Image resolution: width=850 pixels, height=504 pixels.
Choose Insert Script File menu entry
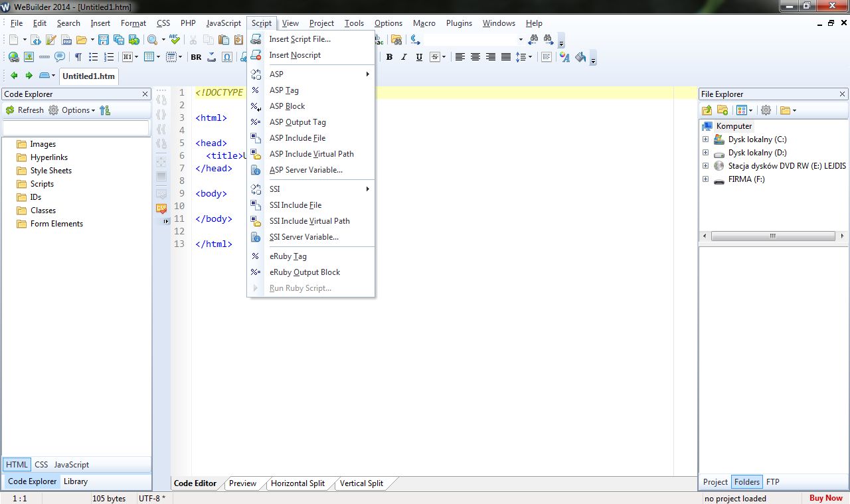click(311, 39)
